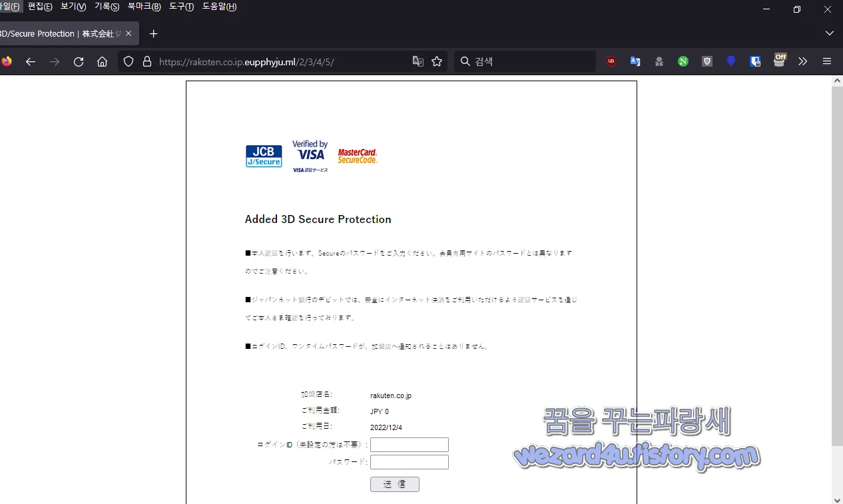Select the NoScript extension icon

[x=683, y=61]
